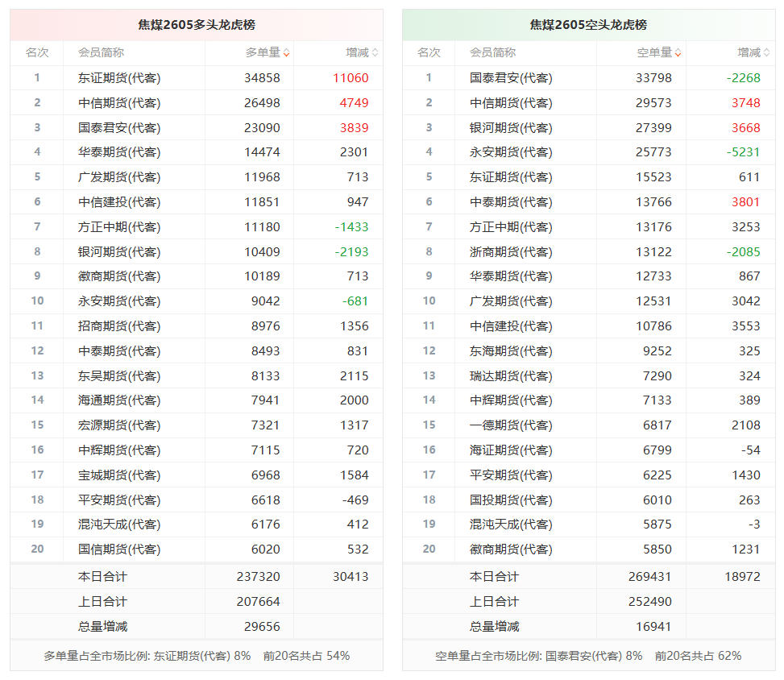Click short position value 33798

pyautogui.click(x=653, y=78)
